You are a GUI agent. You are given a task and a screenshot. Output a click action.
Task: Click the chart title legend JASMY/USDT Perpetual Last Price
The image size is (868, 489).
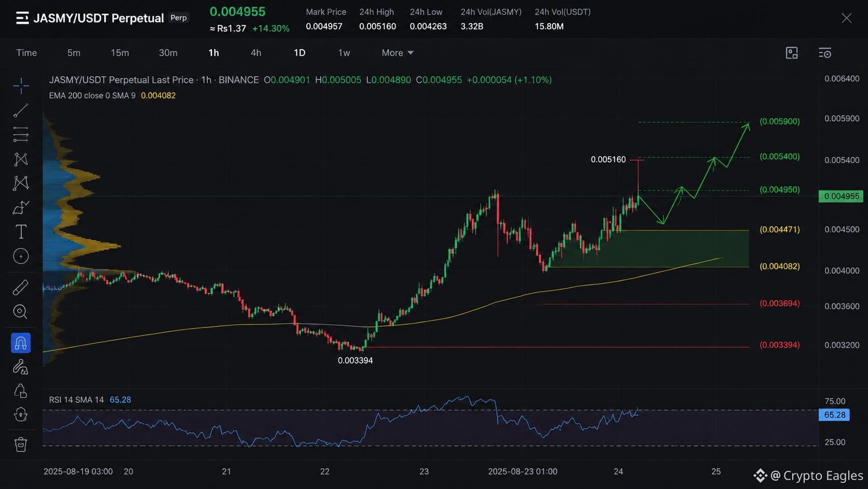121,80
